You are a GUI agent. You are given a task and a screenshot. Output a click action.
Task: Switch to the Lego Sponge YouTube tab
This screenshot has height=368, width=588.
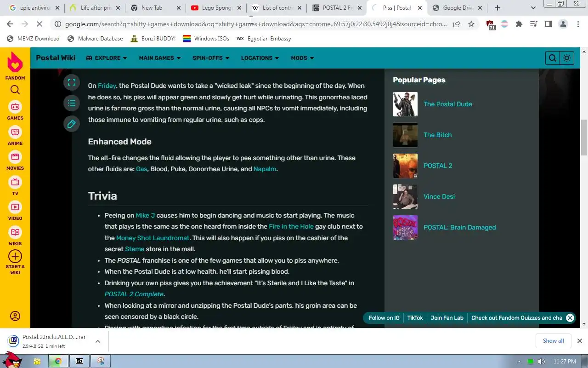(x=217, y=8)
